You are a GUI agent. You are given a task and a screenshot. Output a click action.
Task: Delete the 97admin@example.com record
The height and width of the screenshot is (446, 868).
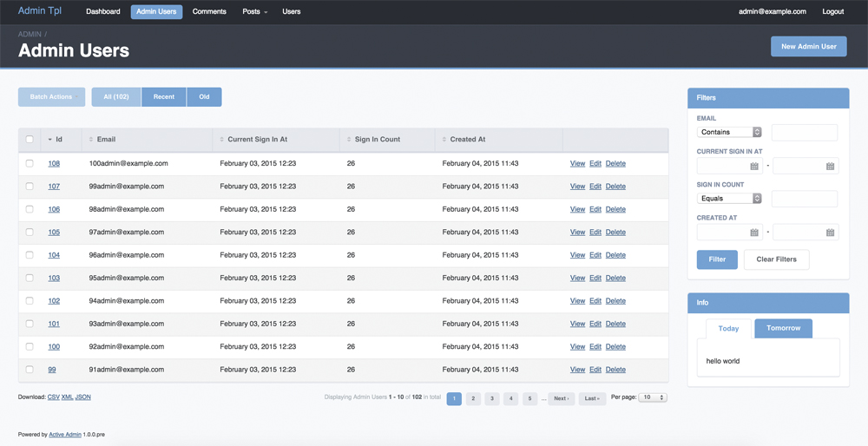[x=615, y=233]
